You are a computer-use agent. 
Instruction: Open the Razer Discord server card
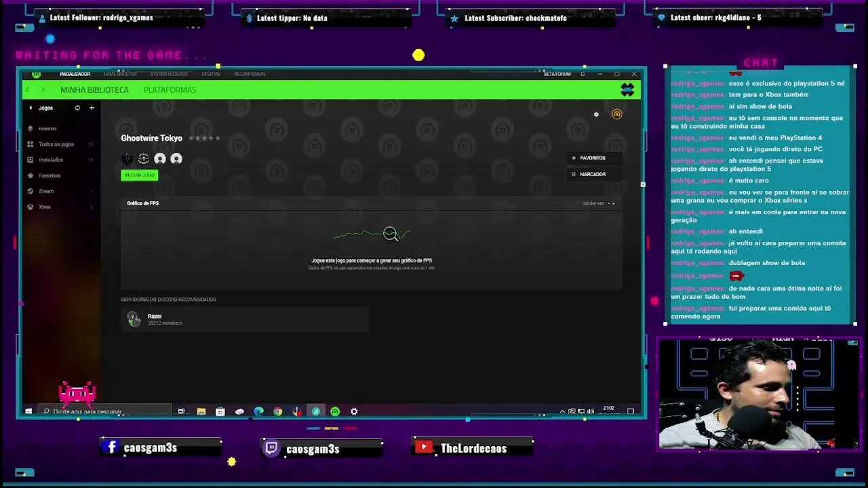click(x=245, y=319)
